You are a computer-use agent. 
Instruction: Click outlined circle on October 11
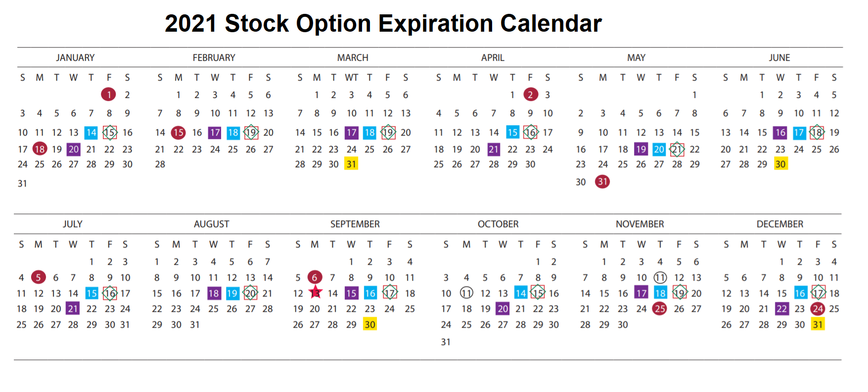(466, 293)
